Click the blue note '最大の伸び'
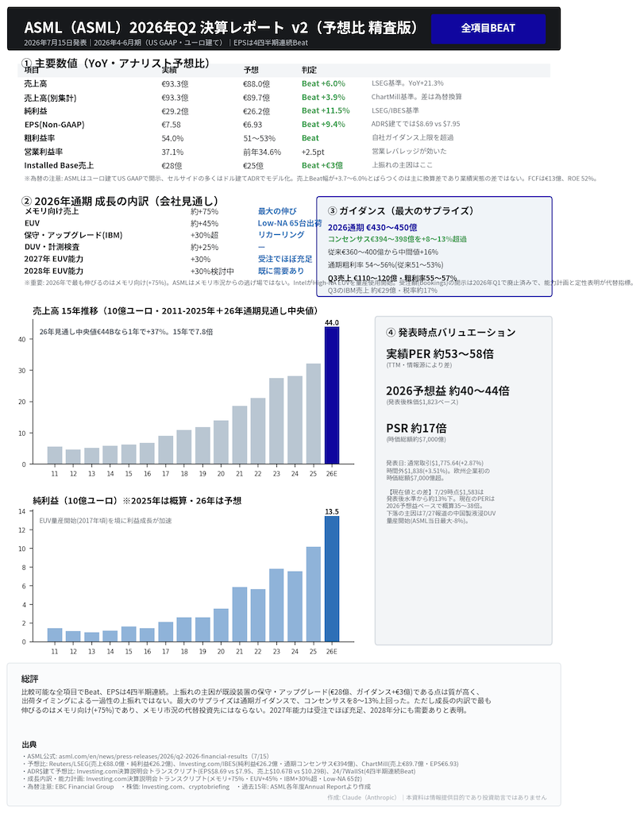Viewport: 644px width, 813px height. coord(277,211)
